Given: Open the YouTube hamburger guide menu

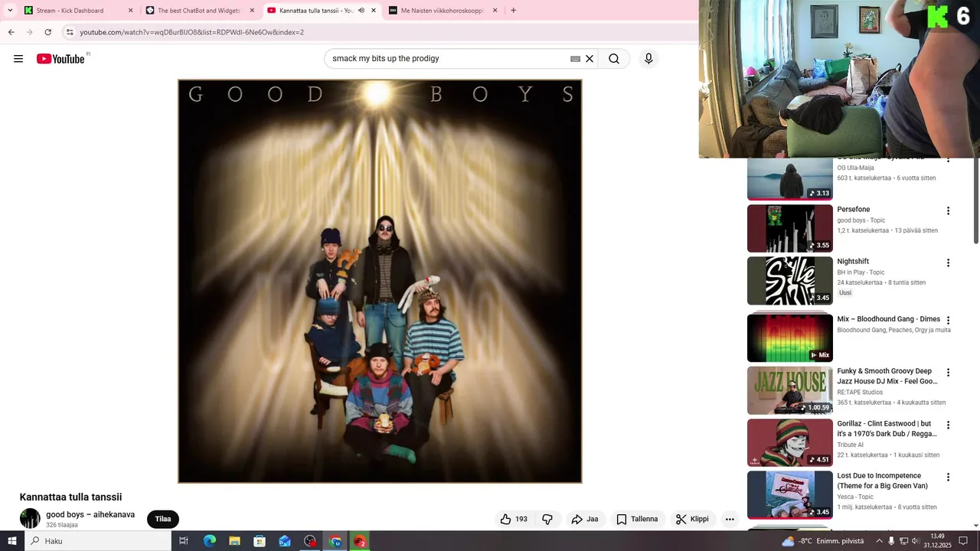Looking at the screenshot, I should pos(18,59).
